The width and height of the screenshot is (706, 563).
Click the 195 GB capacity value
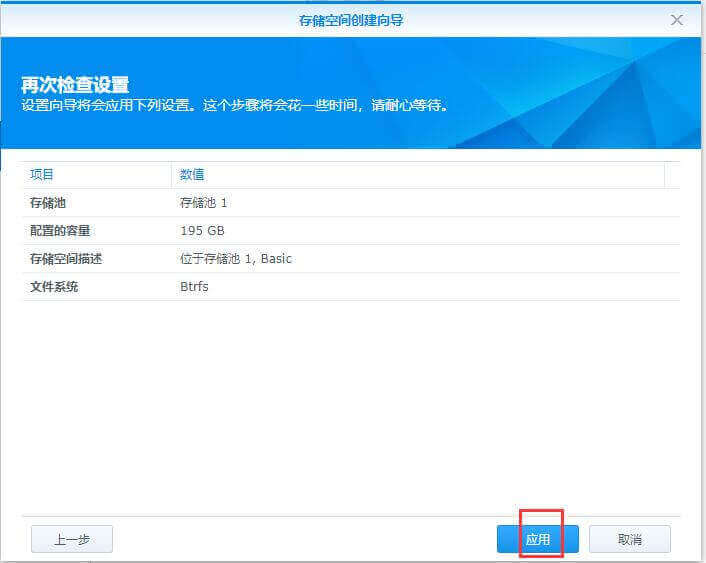click(x=202, y=231)
